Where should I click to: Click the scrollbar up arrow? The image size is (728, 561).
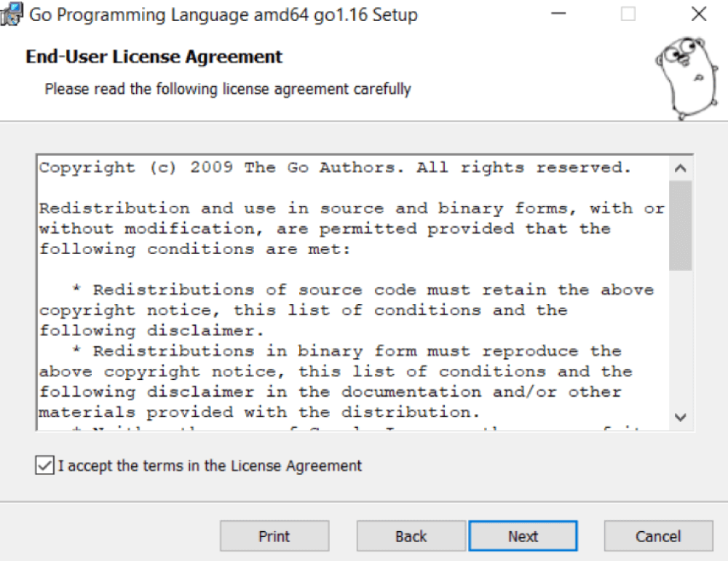pos(680,168)
